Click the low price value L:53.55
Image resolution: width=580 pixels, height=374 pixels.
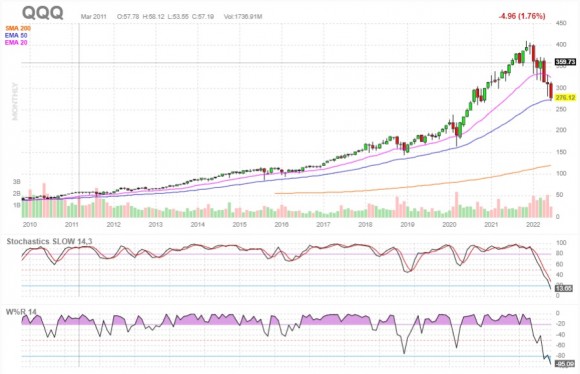178,17
